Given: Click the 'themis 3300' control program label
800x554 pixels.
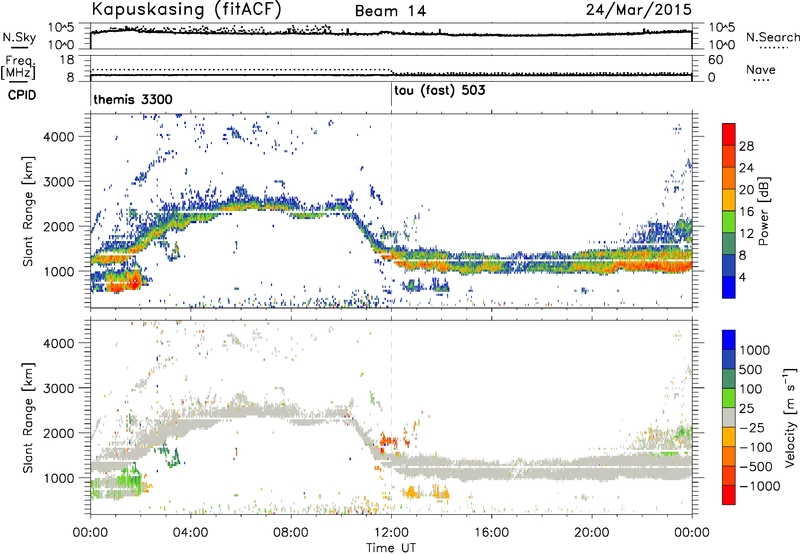Looking at the screenshot, I should coord(133,99).
